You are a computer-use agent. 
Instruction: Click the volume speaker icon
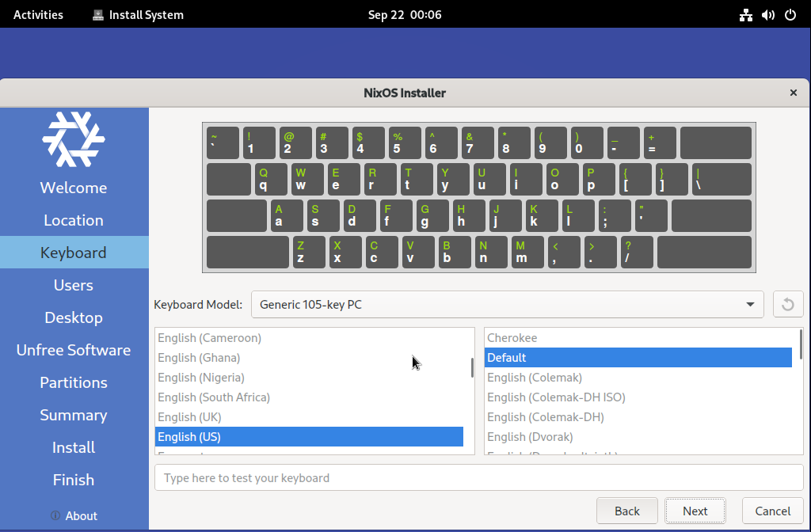click(x=767, y=15)
